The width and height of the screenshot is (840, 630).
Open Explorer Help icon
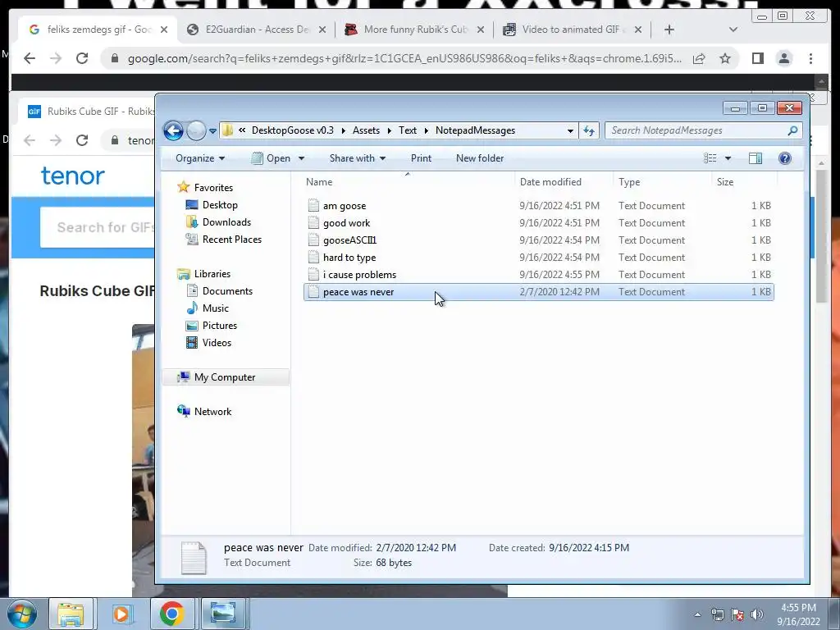(785, 158)
